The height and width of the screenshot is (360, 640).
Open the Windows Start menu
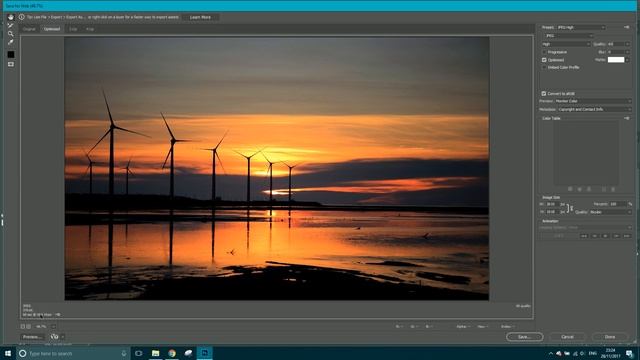click(x=8, y=353)
